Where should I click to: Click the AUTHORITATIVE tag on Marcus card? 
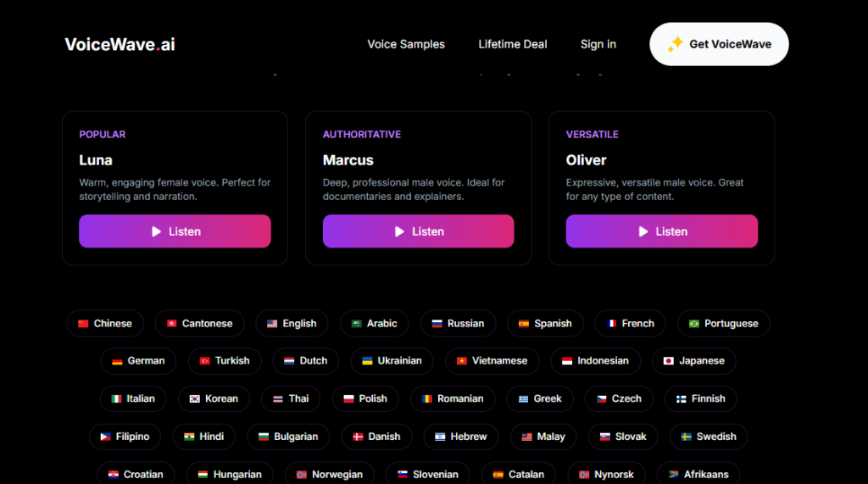pos(362,135)
